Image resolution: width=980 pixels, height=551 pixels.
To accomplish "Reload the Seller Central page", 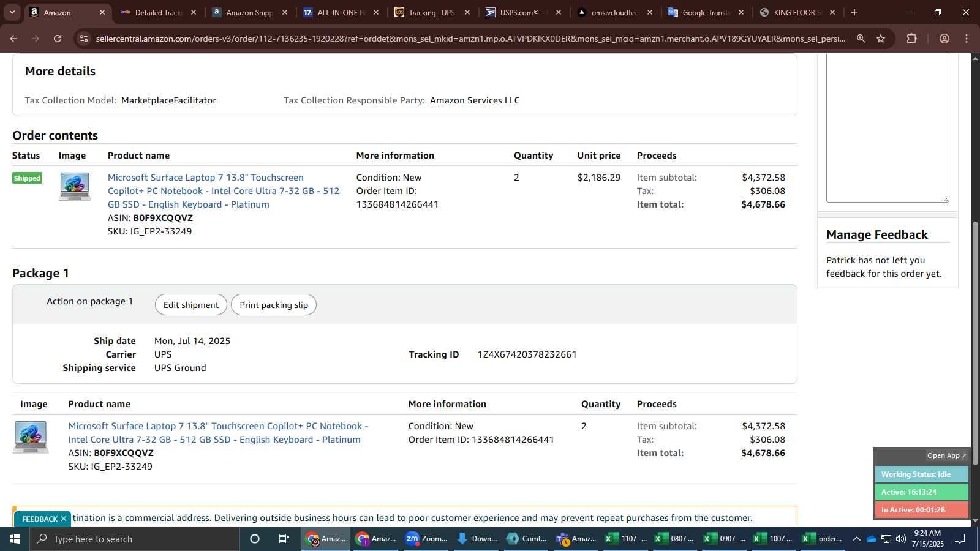I will pos(58,39).
